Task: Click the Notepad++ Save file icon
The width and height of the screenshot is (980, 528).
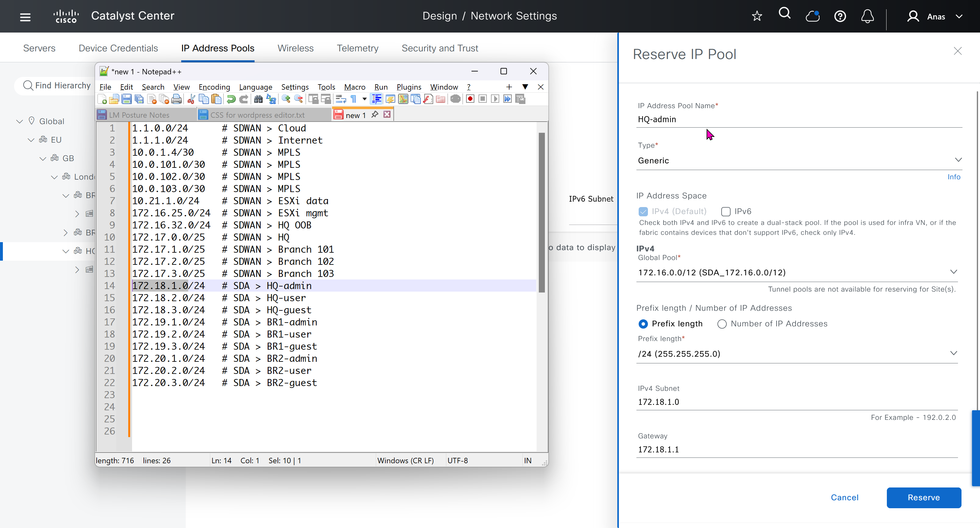Action: 127,99
